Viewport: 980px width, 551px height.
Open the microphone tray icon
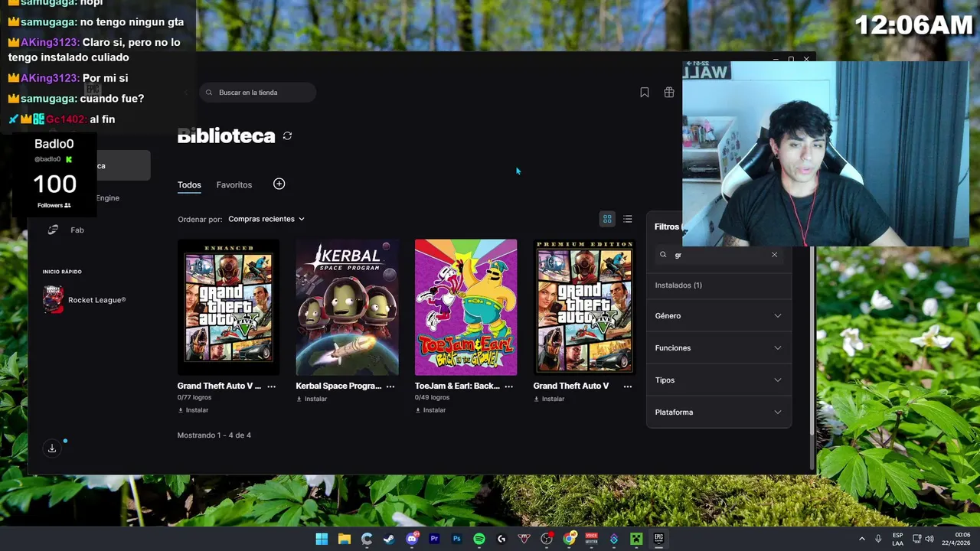click(x=878, y=539)
